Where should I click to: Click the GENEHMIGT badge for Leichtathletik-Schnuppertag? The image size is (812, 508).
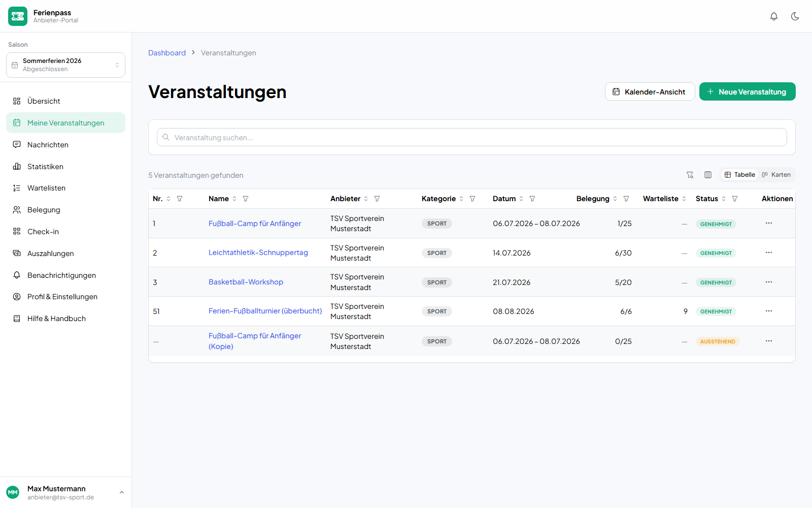tap(716, 253)
